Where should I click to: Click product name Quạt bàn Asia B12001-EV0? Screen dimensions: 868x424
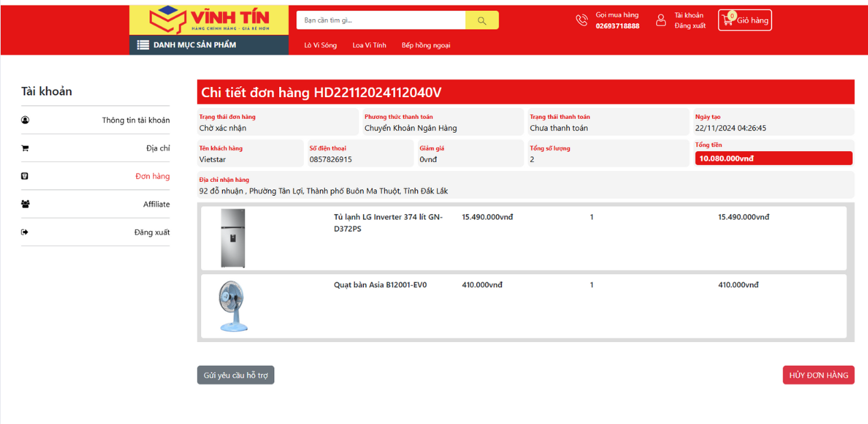[380, 285]
